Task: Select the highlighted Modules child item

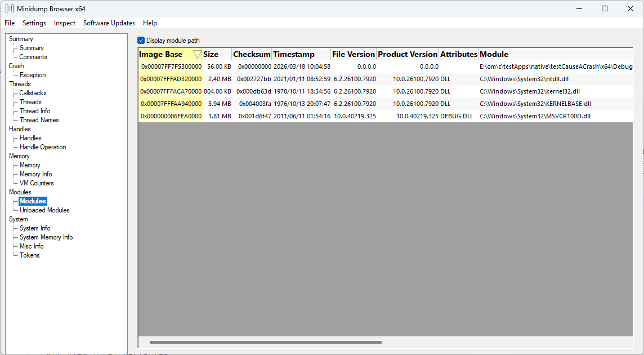Action: [x=33, y=201]
